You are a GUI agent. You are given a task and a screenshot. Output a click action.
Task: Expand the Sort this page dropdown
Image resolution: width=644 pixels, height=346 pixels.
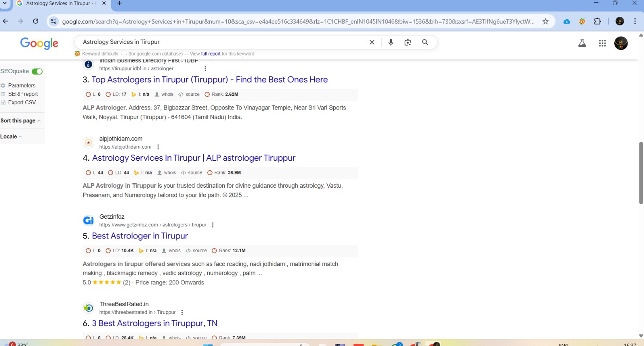click(x=21, y=120)
